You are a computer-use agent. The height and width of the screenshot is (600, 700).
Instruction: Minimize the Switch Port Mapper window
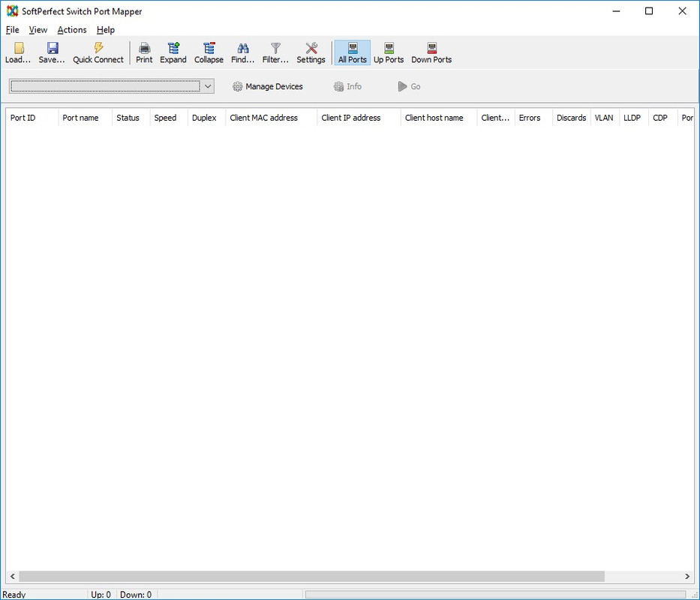click(617, 11)
